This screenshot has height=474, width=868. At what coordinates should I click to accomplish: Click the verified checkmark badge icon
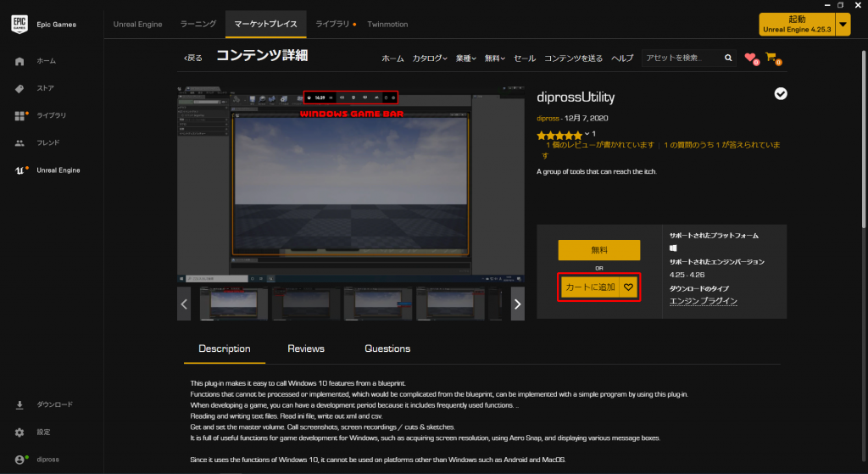(781, 94)
